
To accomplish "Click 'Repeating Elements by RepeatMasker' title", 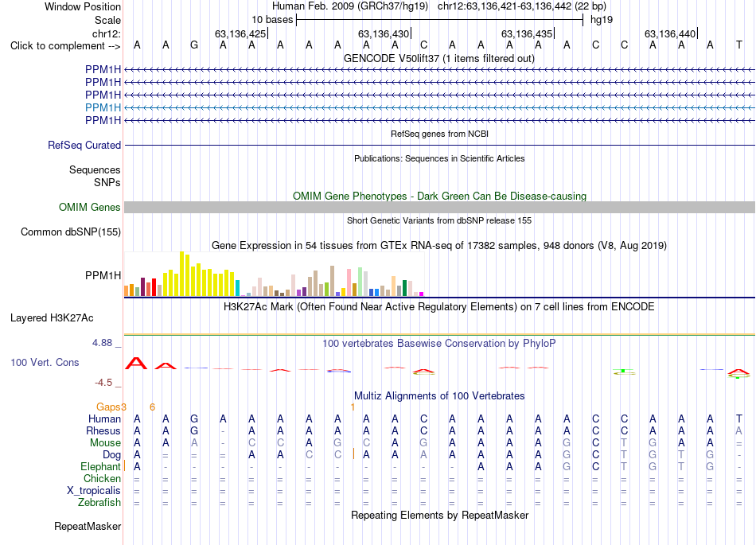I will click(x=439, y=515).
